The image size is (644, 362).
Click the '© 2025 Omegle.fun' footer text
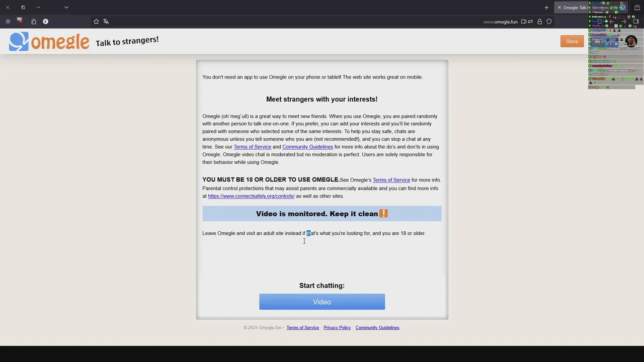pos(263,328)
